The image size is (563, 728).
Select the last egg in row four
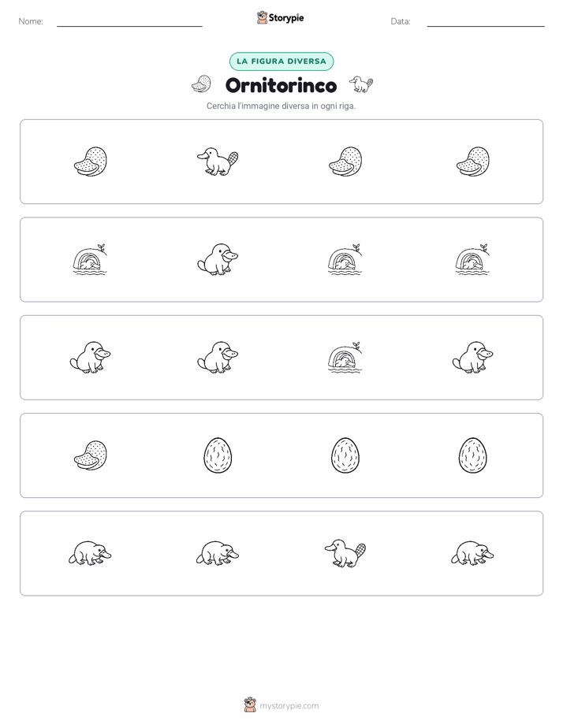pyautogui.click(x=472, y=455)
